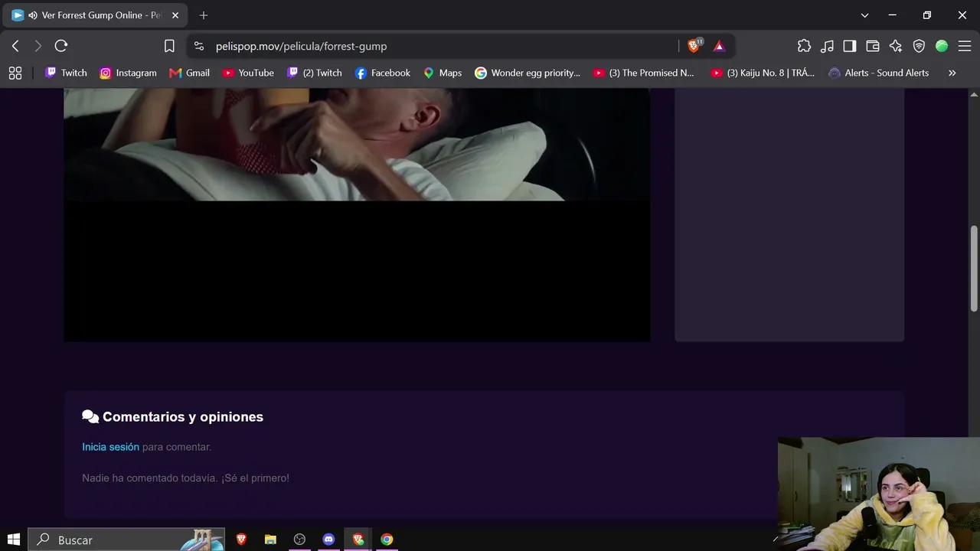Open the Extensions puzzle icon

click(x=804, y=46)
